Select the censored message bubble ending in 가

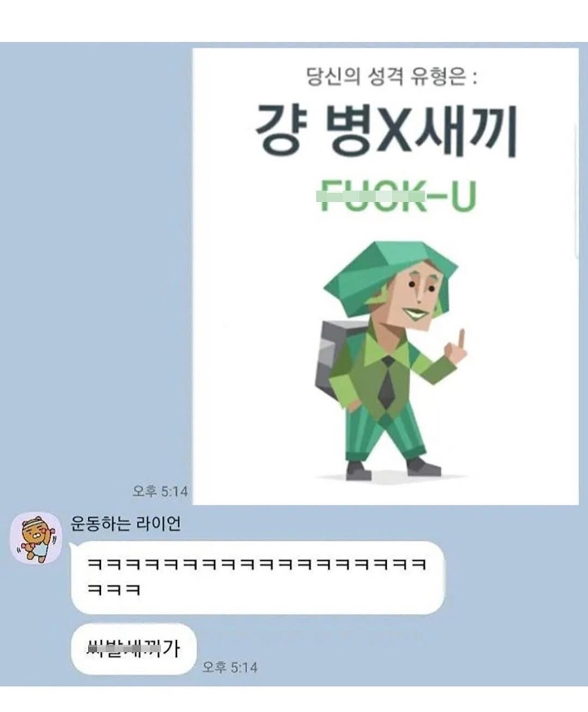point(134,649)
